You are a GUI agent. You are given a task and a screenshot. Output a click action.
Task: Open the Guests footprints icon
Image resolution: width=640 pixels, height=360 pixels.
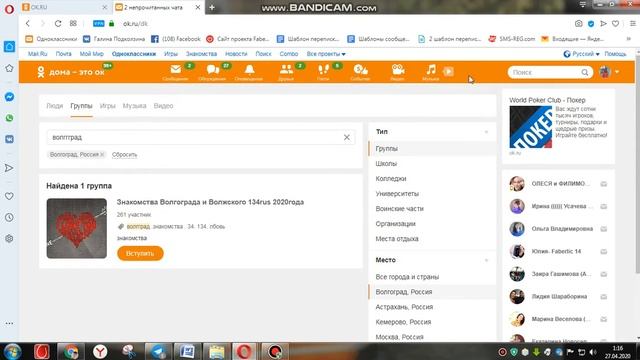(323, 70)
